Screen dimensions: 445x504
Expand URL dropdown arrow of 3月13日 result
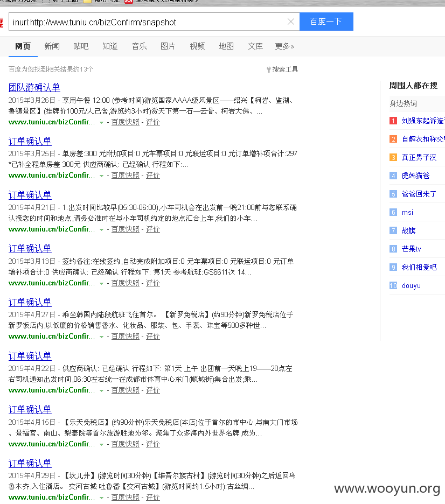click(x=102, y=283)
